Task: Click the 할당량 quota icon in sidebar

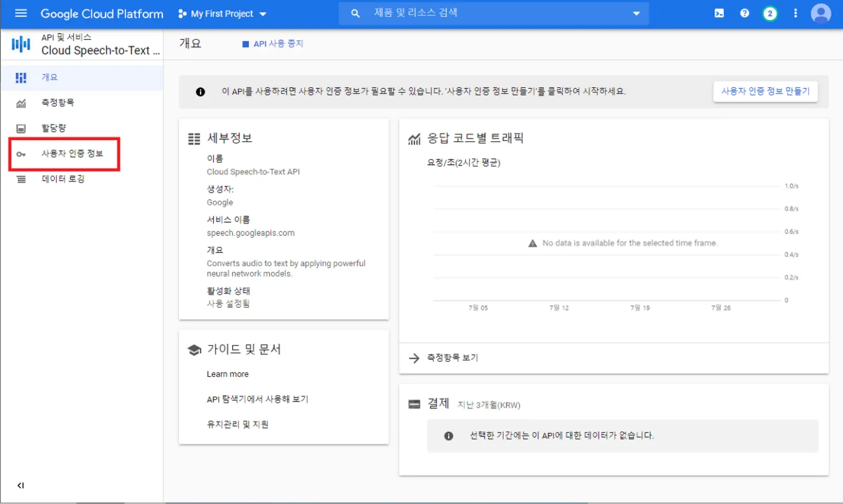Action: [x=21, y=128]
